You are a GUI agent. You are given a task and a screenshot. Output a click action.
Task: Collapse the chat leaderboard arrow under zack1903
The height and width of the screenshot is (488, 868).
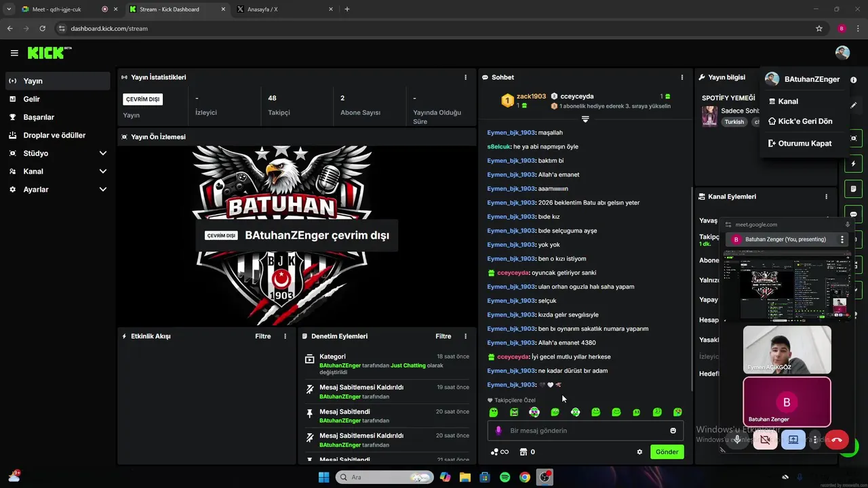click(x=585, y=119)
